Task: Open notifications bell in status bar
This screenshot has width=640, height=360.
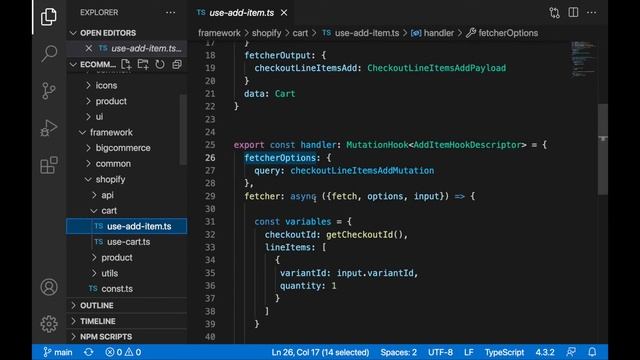Action: click(x=592, y=352)
